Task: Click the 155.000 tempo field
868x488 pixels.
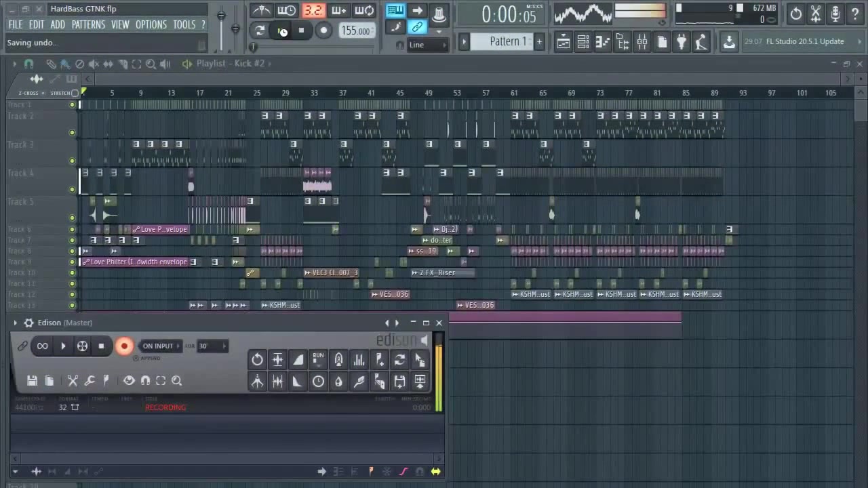Action: 355,30
